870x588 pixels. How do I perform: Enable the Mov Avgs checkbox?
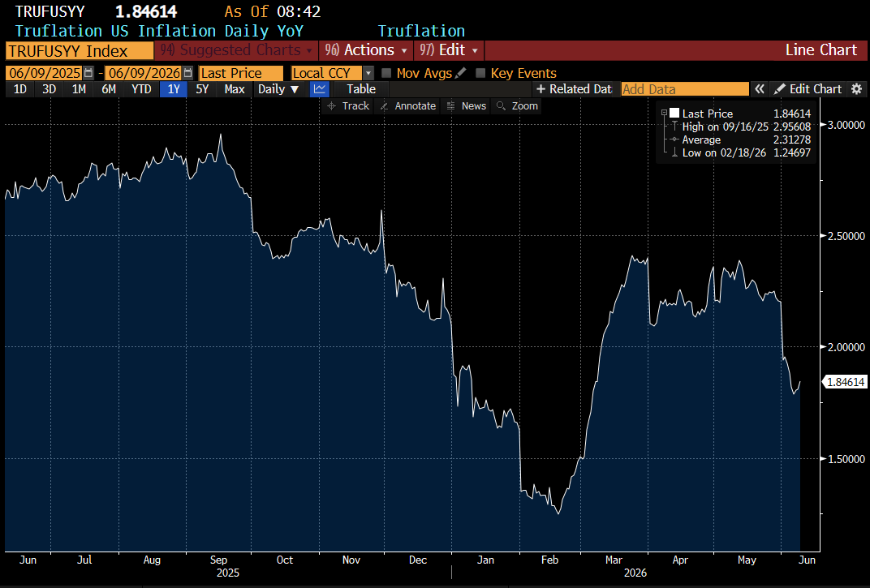[387, 73]
